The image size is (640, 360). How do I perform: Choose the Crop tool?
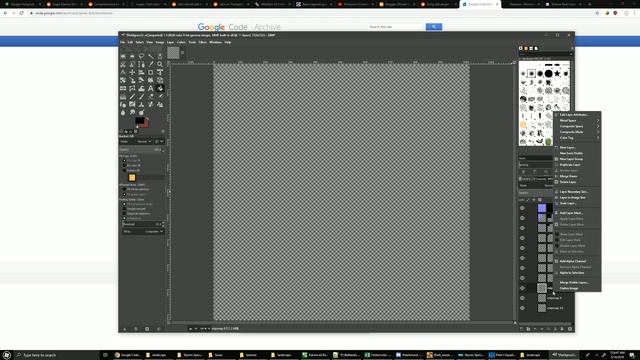click(x=151, y=72)
